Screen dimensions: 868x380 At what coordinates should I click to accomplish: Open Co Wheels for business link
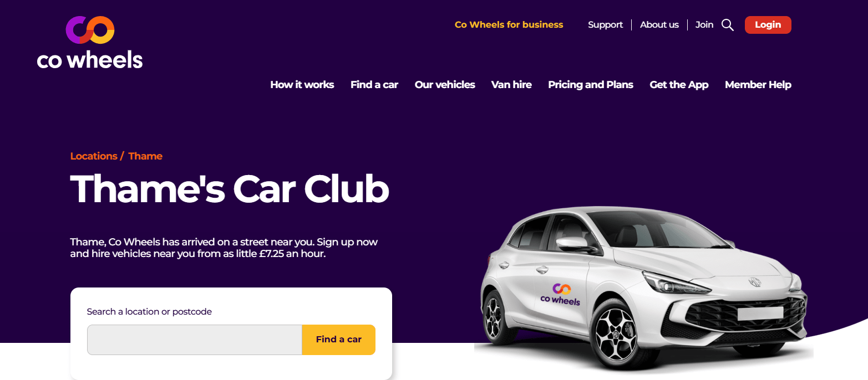[509, 25]
